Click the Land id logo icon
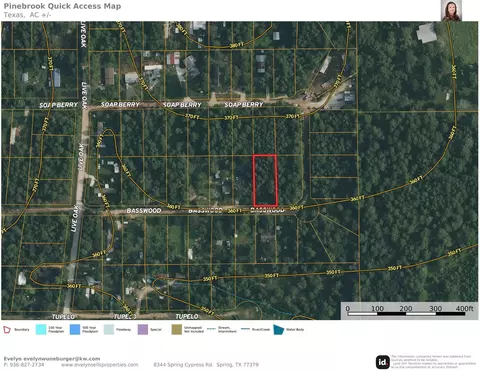Viewport: 480px width, 371px height. [383, 362]
